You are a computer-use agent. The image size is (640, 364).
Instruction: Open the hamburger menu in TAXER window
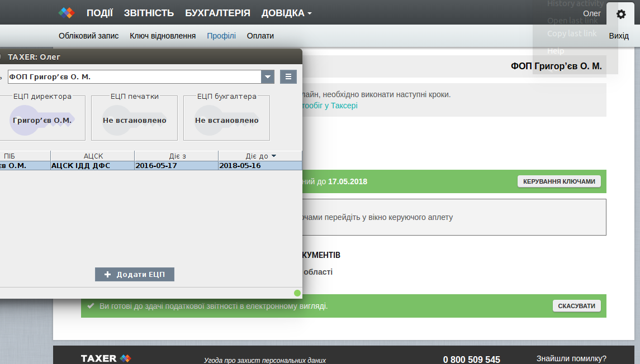click(288, 76)
